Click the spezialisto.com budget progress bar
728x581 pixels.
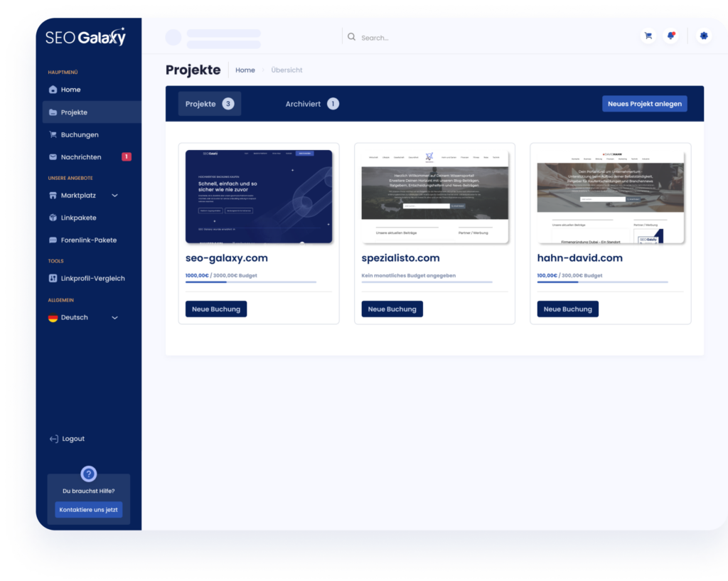[x=427, y=282]
